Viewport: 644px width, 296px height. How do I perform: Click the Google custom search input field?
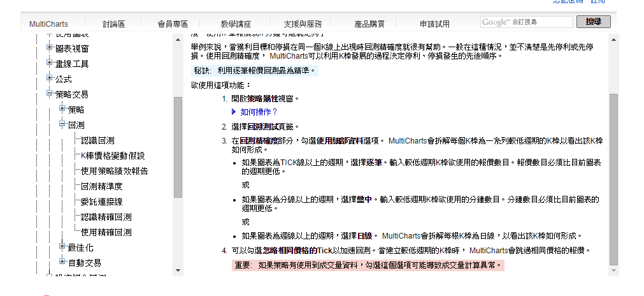(526, 22)
